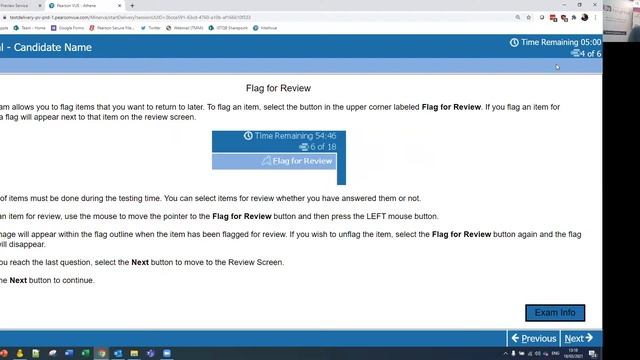Click the first round extension icon after star
The image size is (640, 360).
[542, 18]
